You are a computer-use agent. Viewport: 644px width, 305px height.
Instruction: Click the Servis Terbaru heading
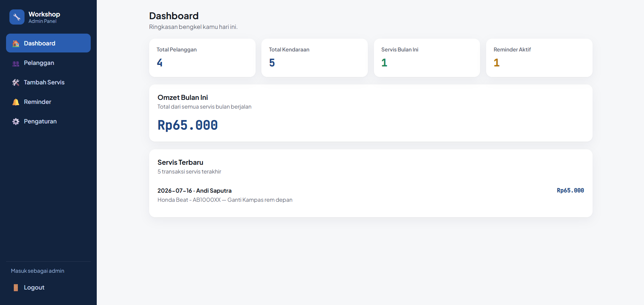pos(180,162)
